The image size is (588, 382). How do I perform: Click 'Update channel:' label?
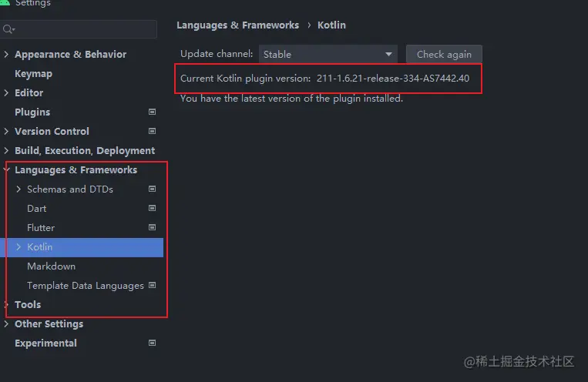click(217, 54)
